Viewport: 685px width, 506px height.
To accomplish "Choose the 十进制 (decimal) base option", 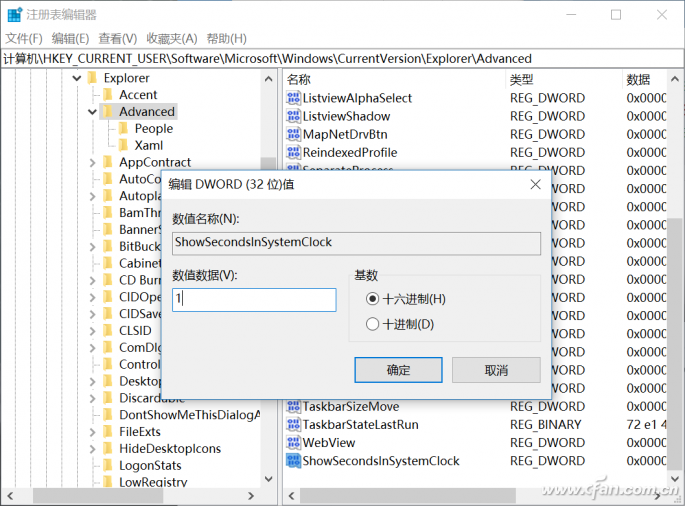I will point(373,324).
